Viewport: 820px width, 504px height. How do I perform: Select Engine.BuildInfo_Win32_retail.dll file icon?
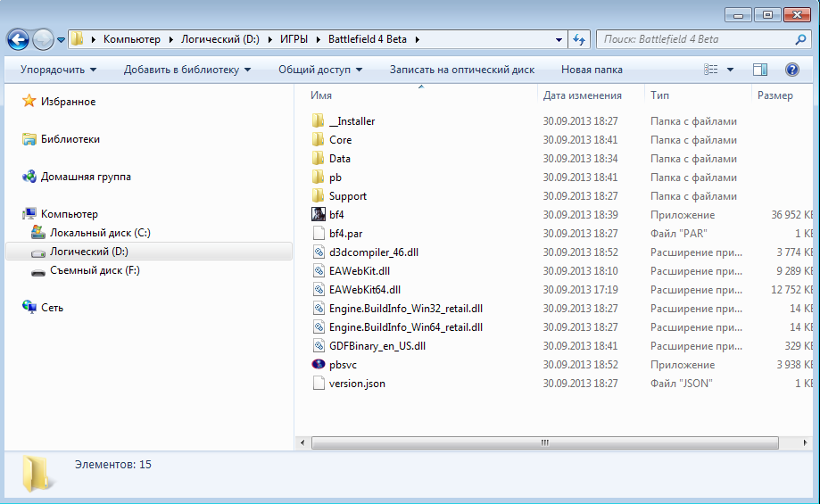point(318,309)
